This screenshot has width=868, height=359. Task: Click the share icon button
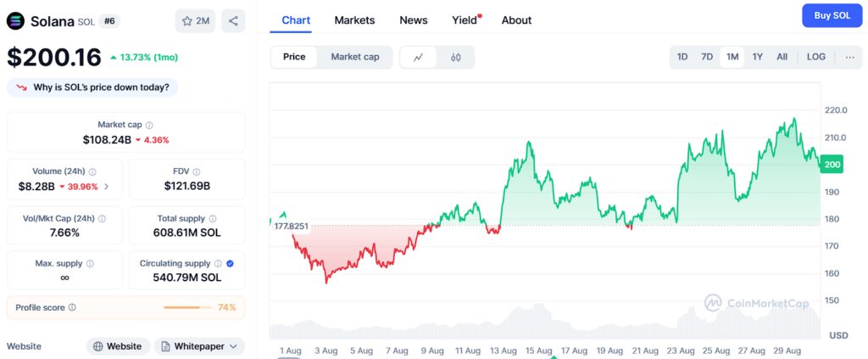(x=233, y=20)
